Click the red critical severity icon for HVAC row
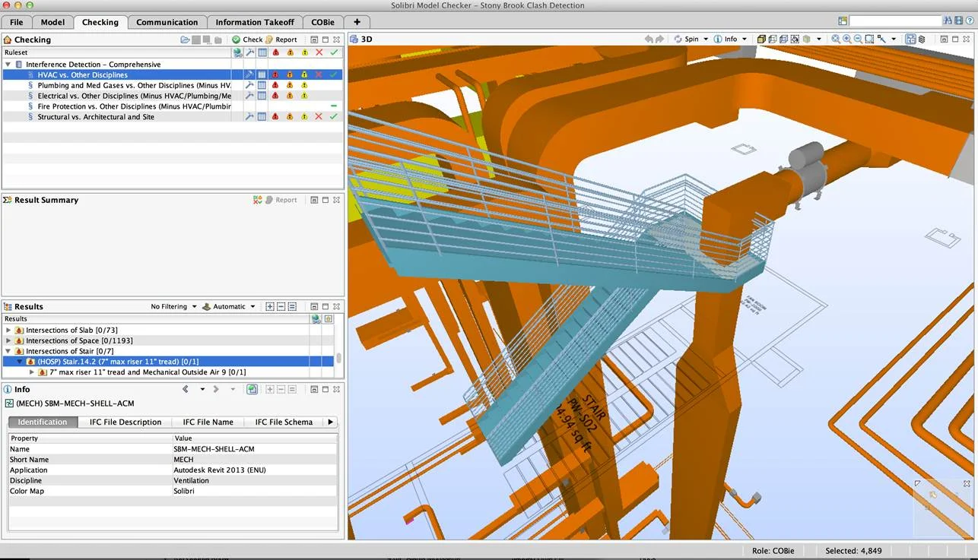 (x=276, y=75)
